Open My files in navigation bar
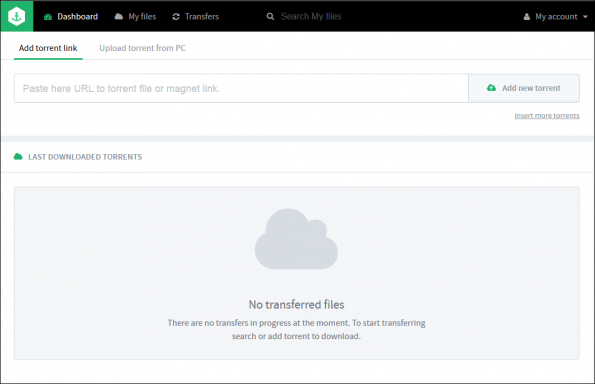This screenshot has height=384, width=595. point(135,17)
